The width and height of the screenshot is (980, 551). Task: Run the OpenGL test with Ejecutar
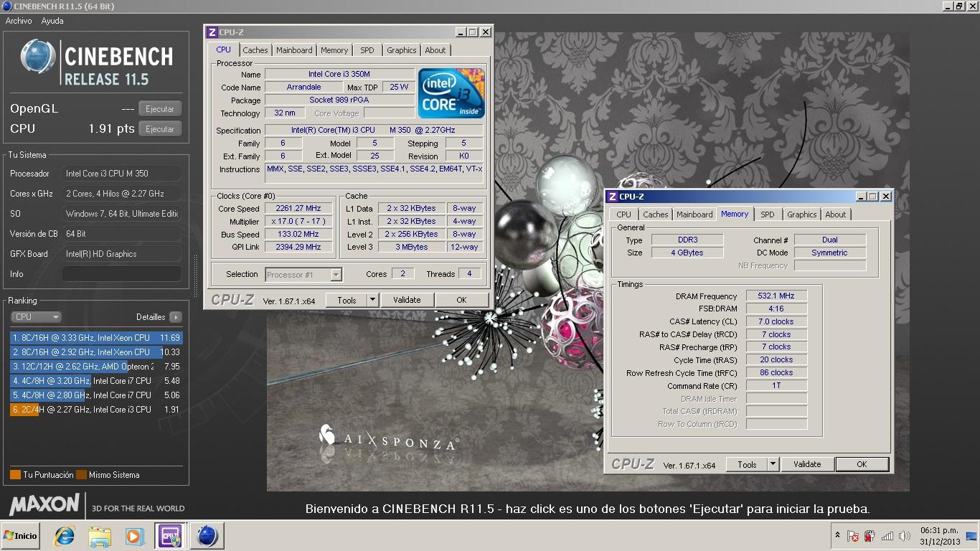click(x=160, y=109)
